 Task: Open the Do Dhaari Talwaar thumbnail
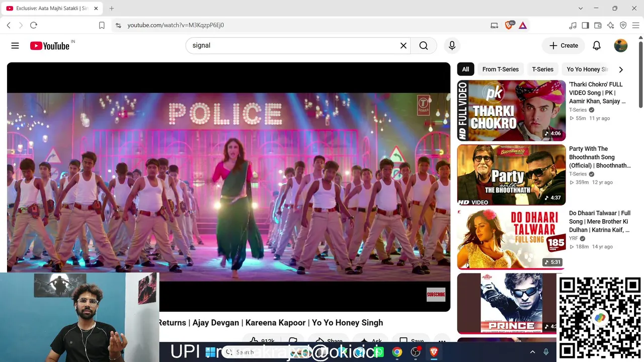pos(511,239)
